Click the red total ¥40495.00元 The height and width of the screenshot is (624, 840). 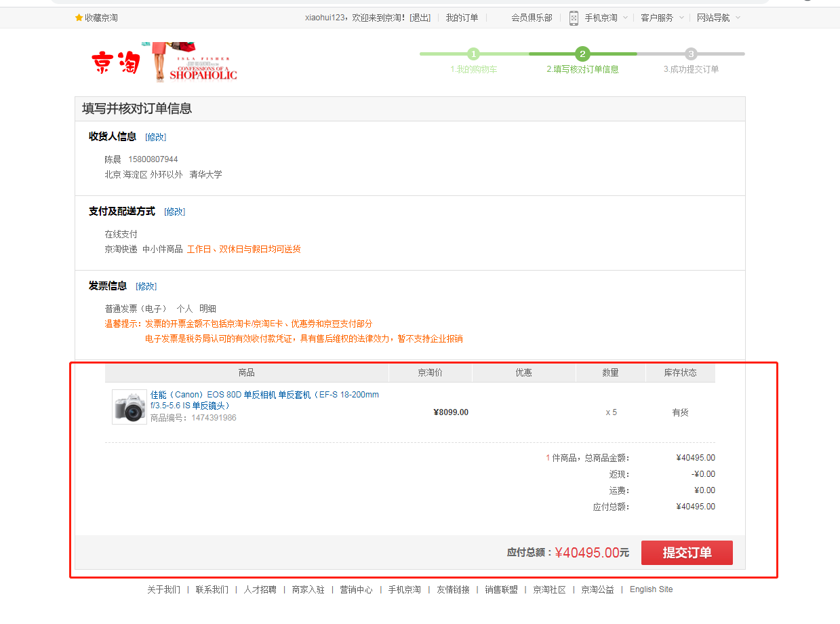pos(592,553)
